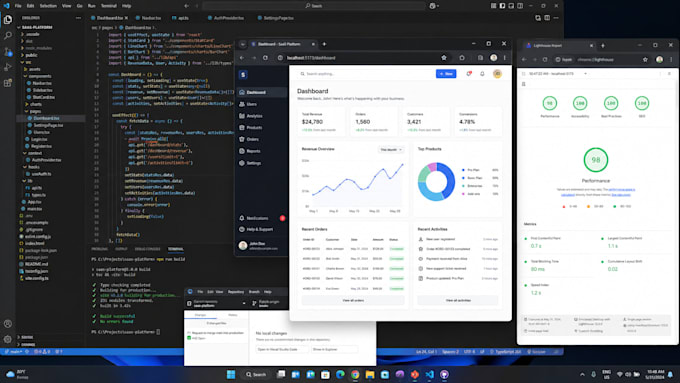Open Chrome from the Windows taskbar
Viewport: 680px width, 383px height.
click(x=355, y=374)
